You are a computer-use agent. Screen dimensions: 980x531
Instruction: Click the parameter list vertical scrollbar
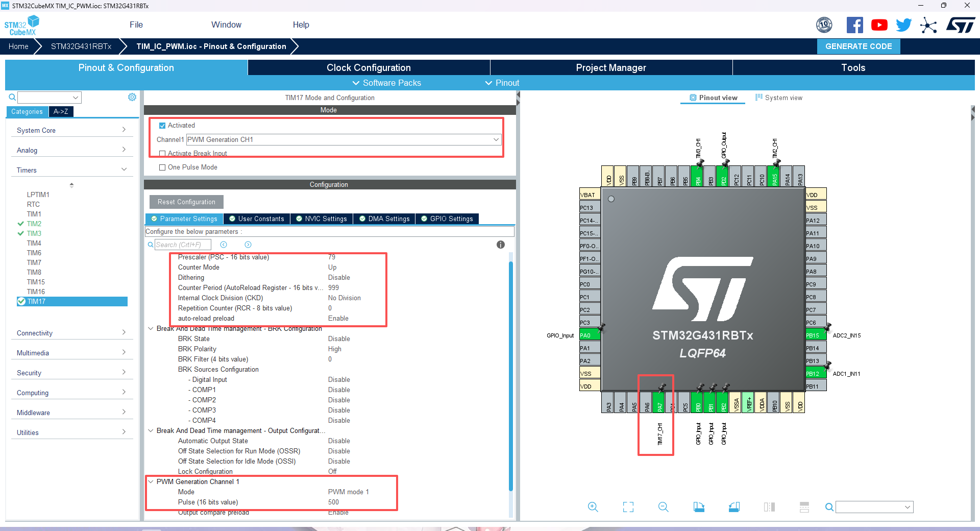tap(510, 377)
